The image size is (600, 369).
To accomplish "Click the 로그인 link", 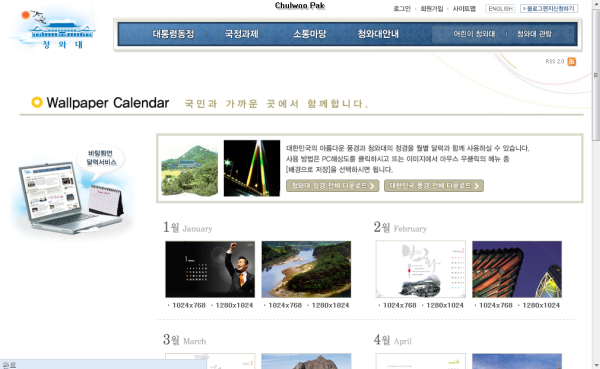I will tap(402, 8).
